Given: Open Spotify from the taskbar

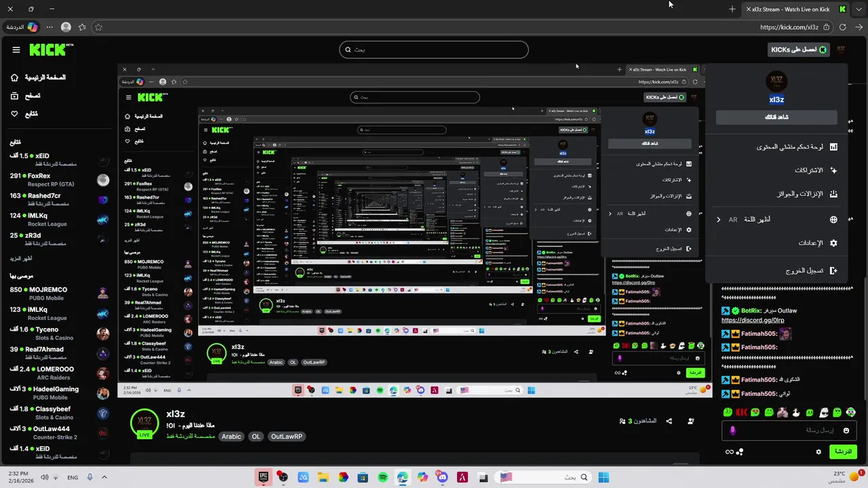Looking at the screenshot, I should [382, 477].
